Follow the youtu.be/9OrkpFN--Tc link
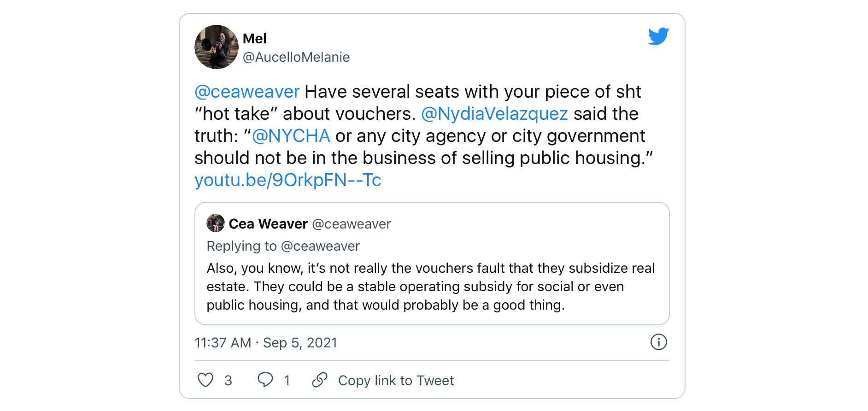Screen dimensions: 868x411 [x=287, y=180]
